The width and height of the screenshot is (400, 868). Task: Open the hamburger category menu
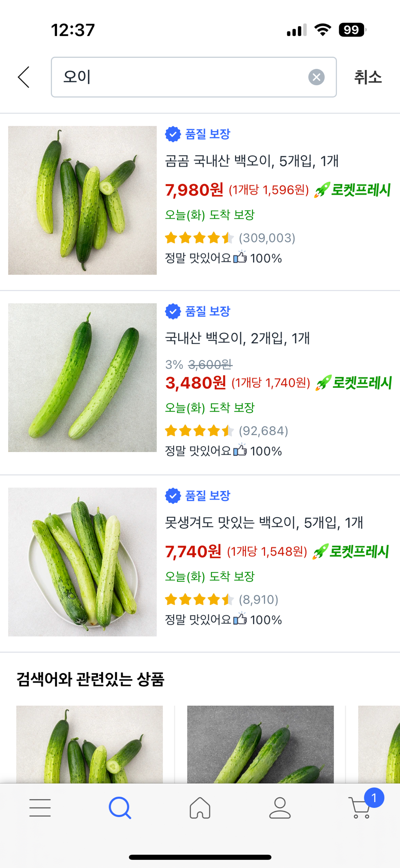[40, 808]
